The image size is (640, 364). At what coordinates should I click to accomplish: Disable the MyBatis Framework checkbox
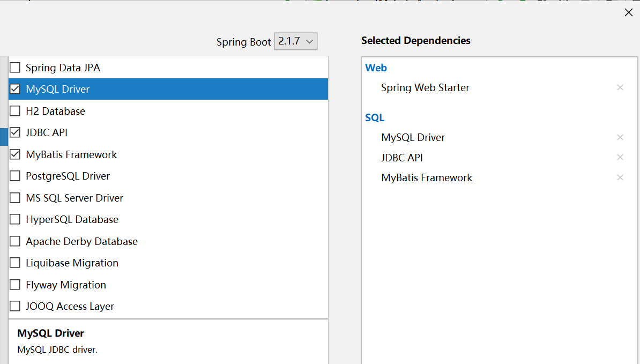[15, 154]
